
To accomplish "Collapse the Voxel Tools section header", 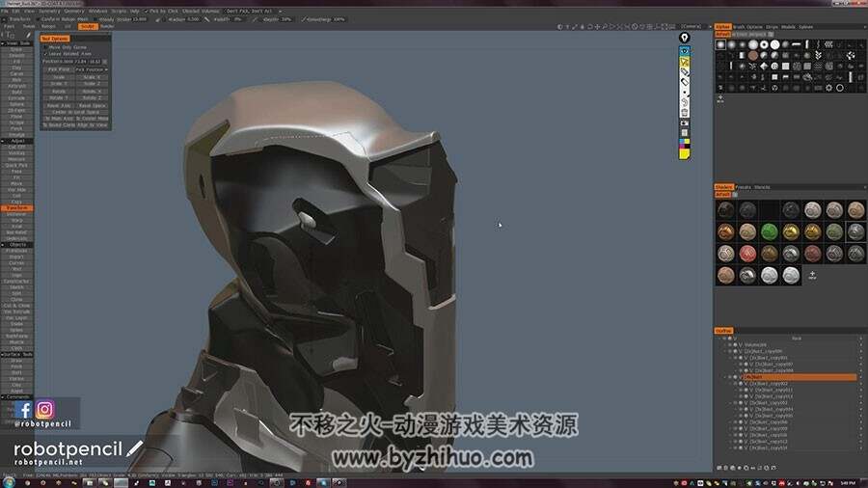I will (x=17, y=43).
